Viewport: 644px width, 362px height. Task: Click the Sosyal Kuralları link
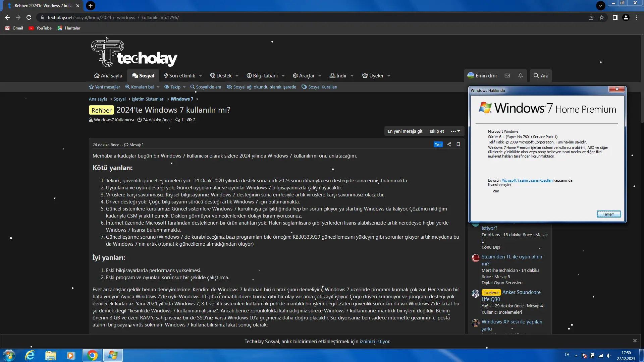point(319,87)
